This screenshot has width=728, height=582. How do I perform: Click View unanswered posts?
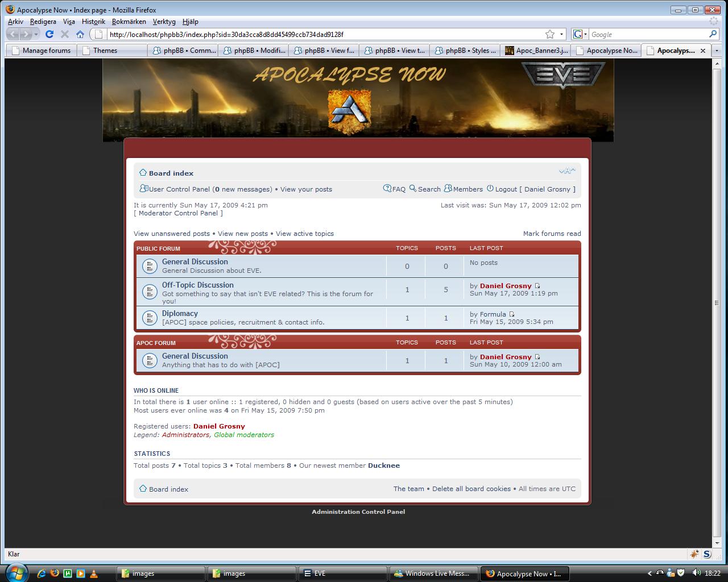click(172, 234)
